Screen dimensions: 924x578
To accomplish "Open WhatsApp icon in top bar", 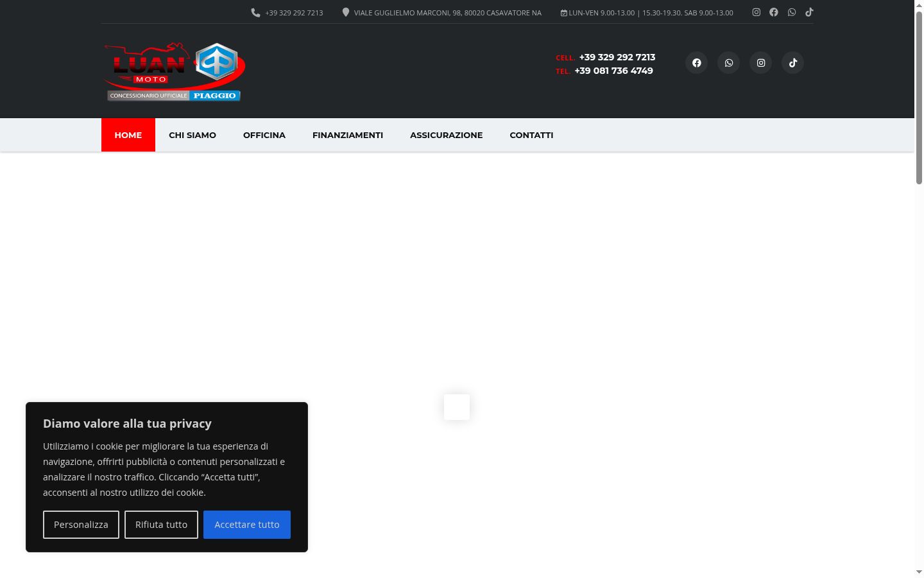I will tap(792, 12).
